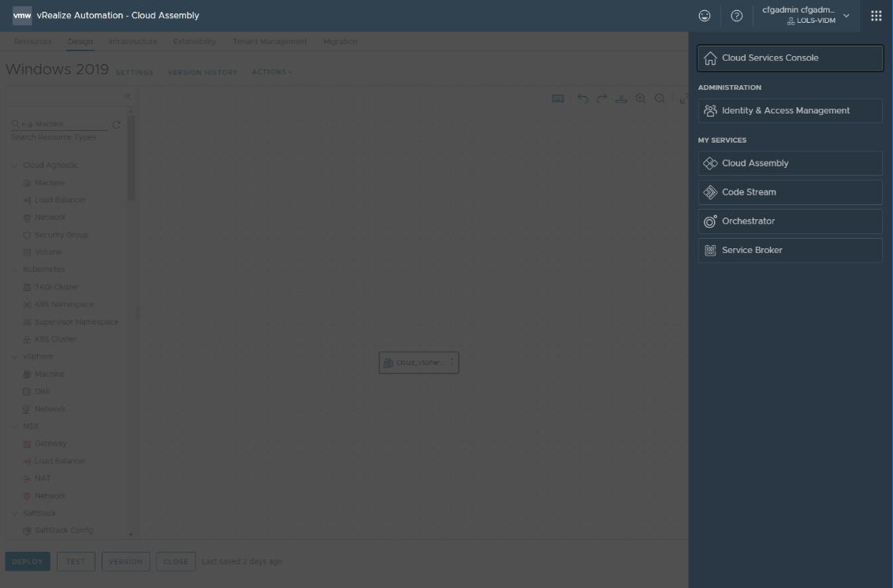
Task: Click the keyboard shortcuts canvas icon
Action: click(x=558, y=99)
